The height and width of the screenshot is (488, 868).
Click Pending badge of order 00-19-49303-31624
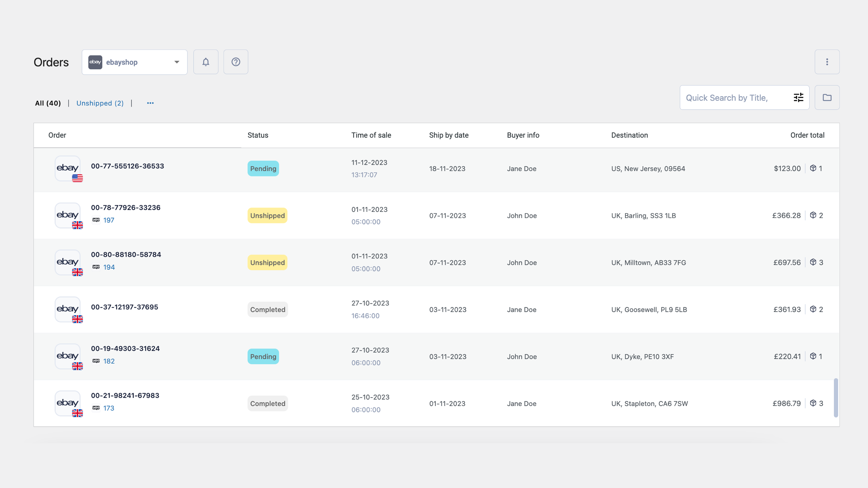(x=263, y=356)
